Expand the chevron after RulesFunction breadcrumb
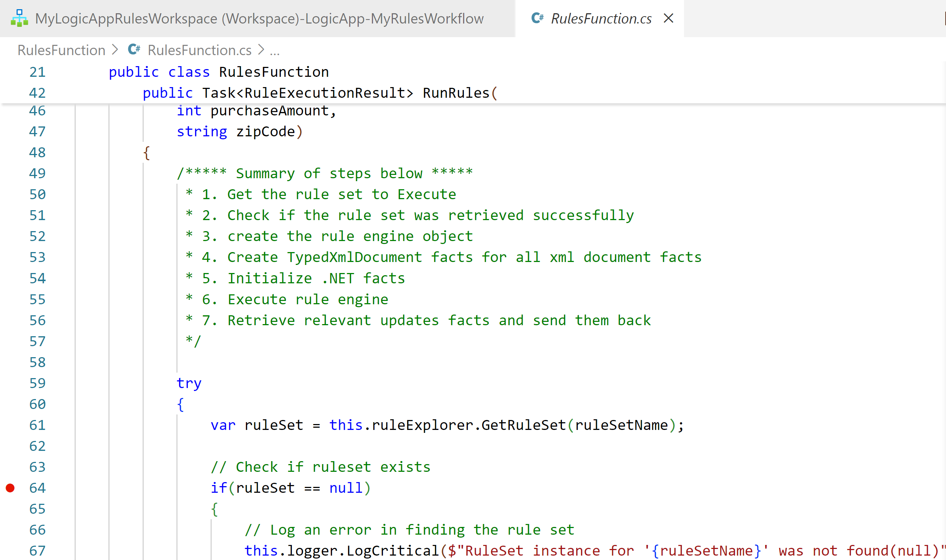Screen dimensions: 946x560 tap(115, 50)
